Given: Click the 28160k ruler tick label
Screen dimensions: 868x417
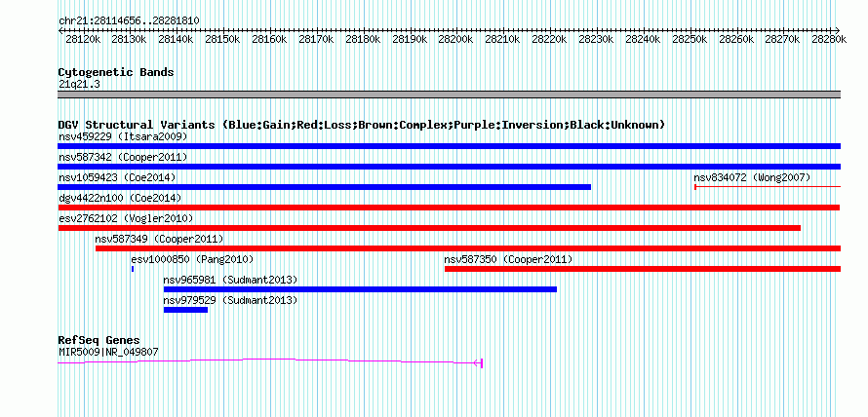Looking at the screenshot, I should coord(269,39).
